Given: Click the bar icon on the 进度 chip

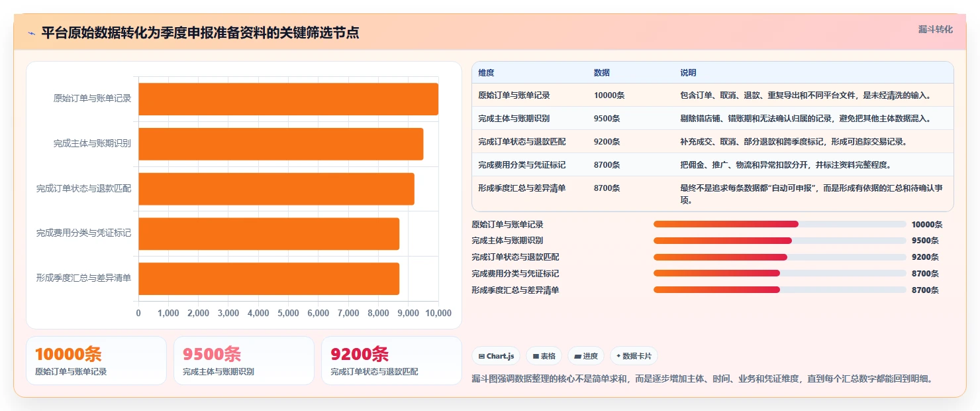Looking at the screenshot, I should (578, 356).
